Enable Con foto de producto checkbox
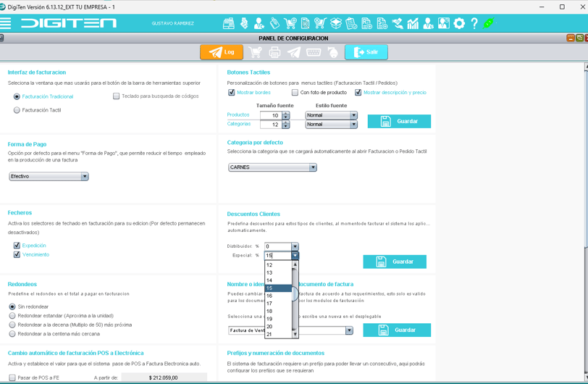 295,92
